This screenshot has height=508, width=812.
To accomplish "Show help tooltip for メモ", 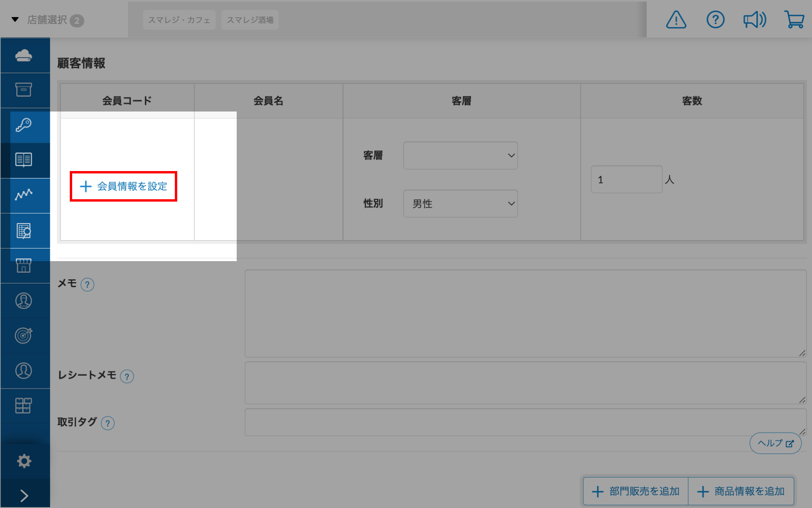I will click(87, 285).
